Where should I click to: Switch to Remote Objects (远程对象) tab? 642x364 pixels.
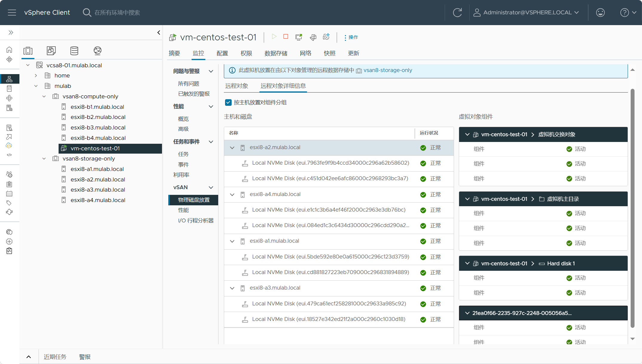coord(237,86)
